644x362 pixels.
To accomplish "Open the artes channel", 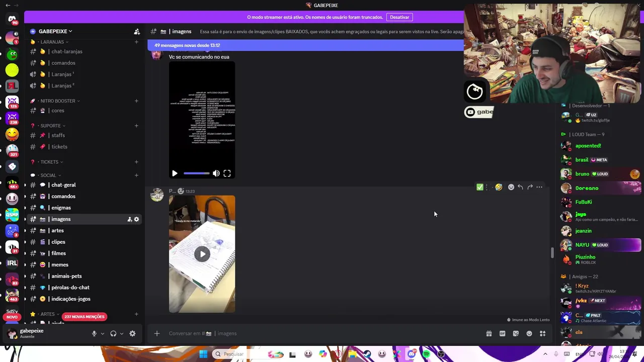I will [85, 230].
